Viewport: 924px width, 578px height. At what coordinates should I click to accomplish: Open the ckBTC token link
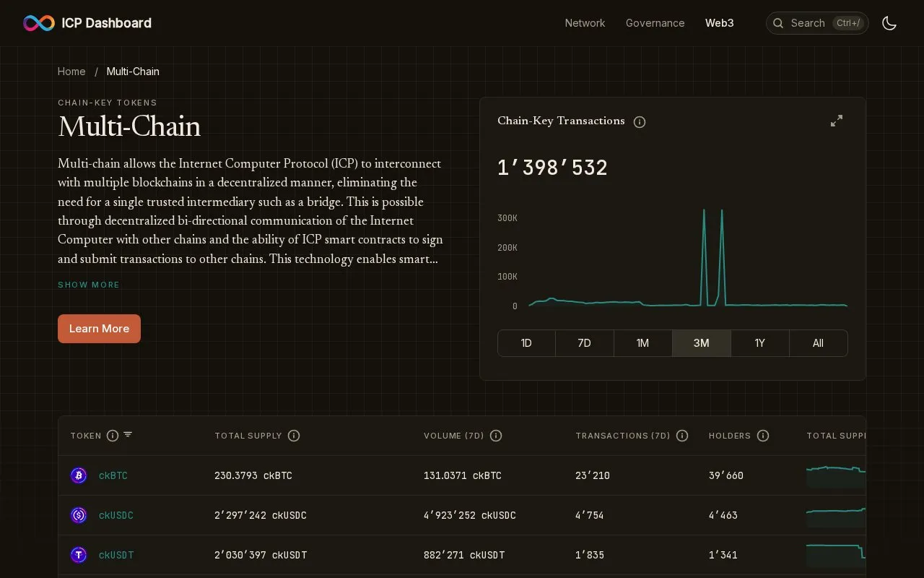(x=113, y=475)
